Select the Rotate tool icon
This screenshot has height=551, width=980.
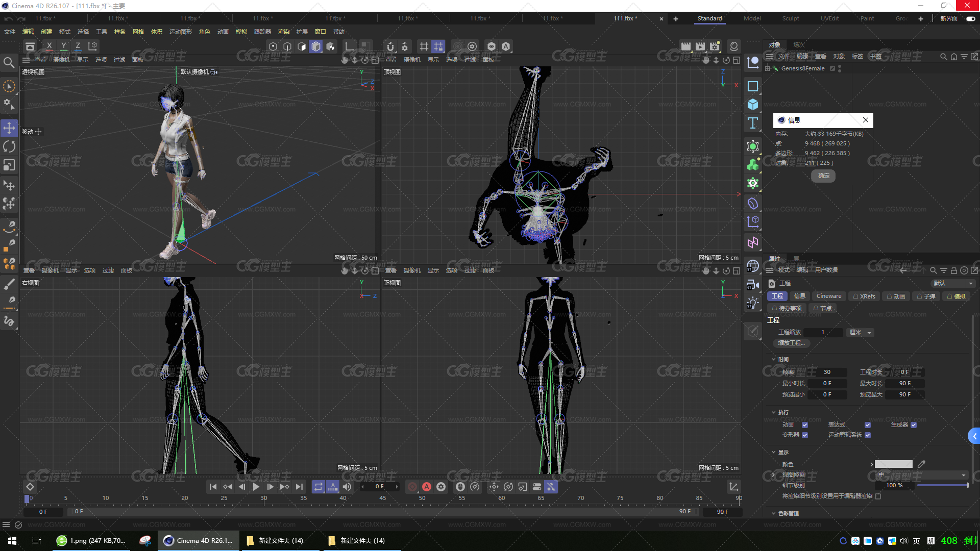[9, 146]
